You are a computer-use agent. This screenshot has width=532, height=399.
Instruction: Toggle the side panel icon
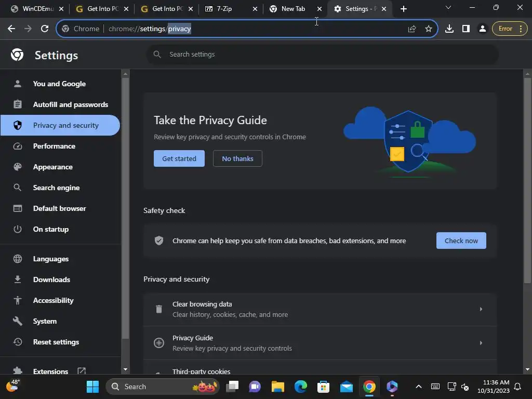pyautogui.click(x=466, y=29)
